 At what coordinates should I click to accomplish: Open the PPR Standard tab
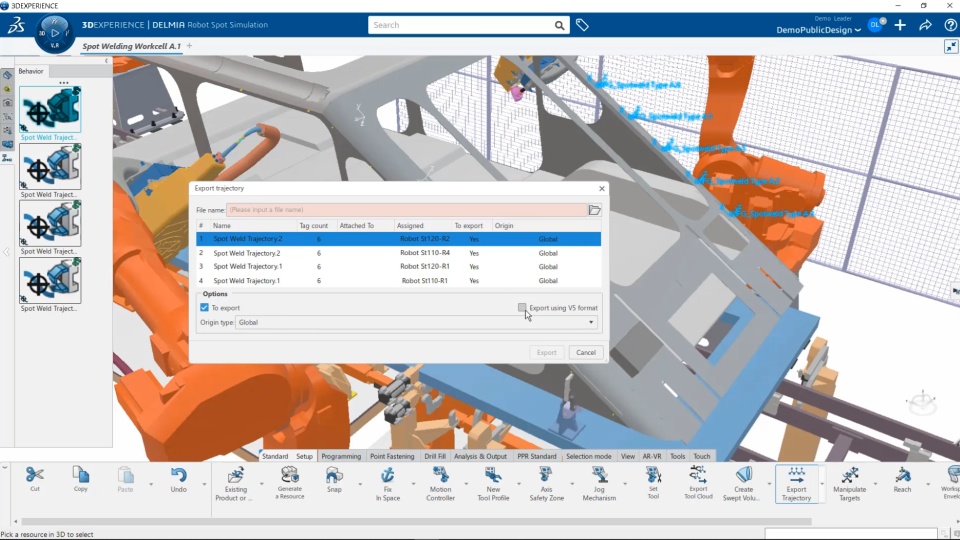tap(536, 456)
